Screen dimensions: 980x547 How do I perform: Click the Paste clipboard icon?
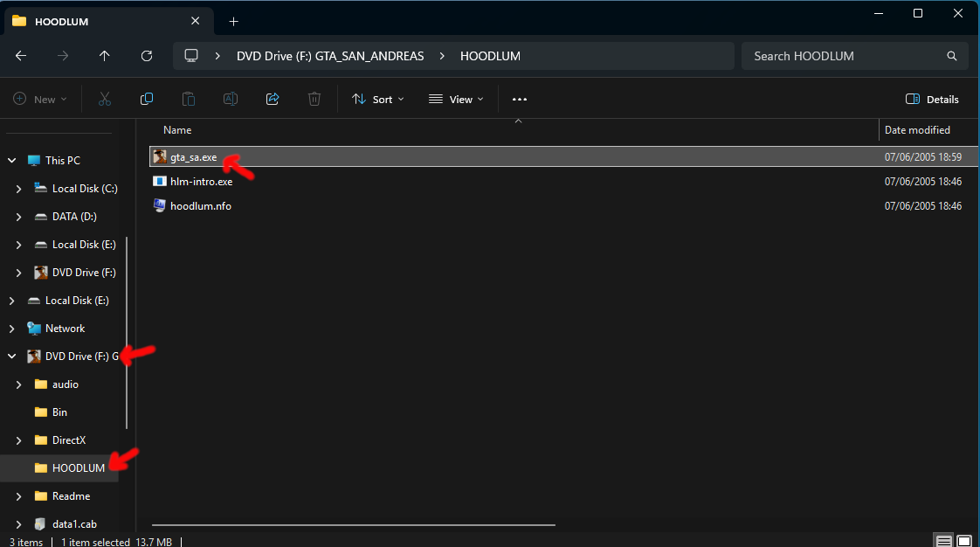click(188, 99)
